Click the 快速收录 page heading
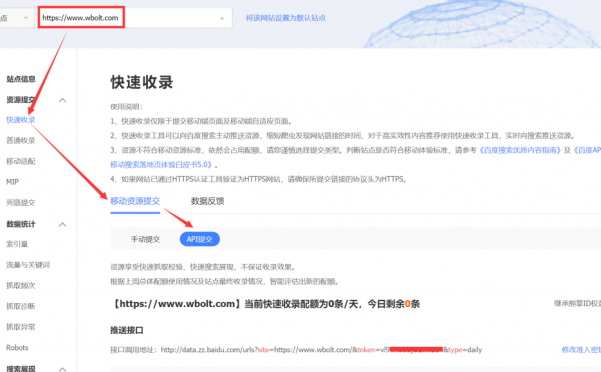The width and height of the screenshot is (601, 372). point(142,82)
